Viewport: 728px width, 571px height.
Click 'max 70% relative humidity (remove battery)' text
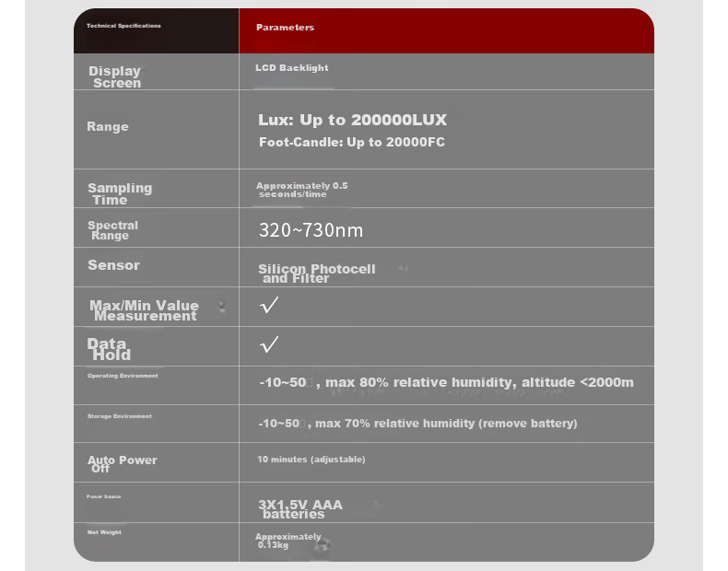point(446,424)
